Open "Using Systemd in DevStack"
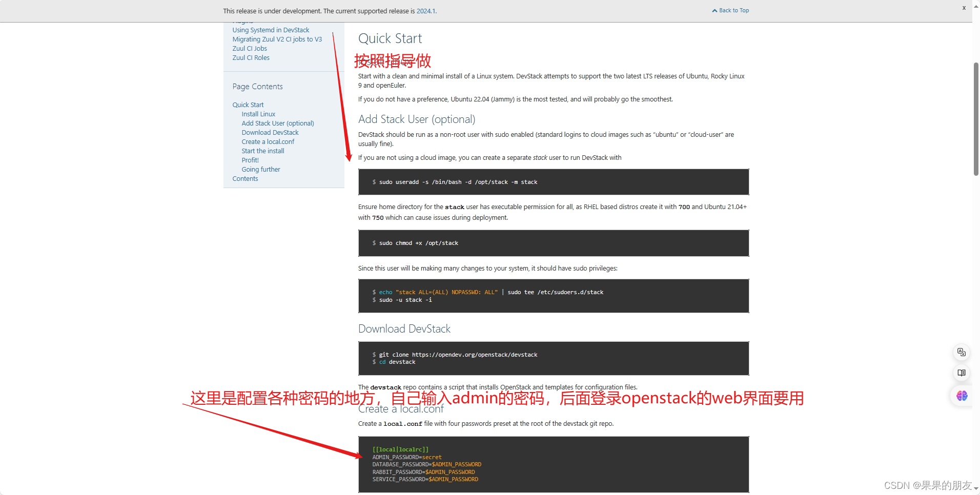The height and width of the screenshot is (495, 980). [271, 30]
